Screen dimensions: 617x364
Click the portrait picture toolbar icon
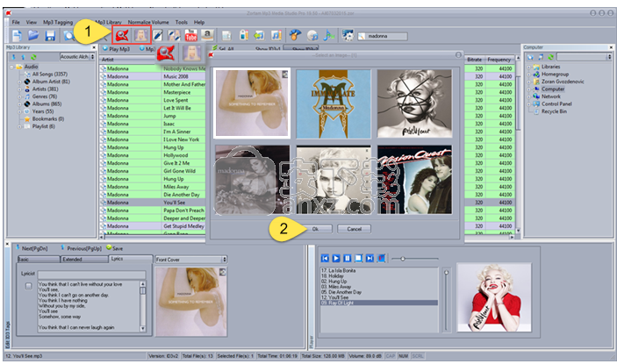click(x=141, y=35)
